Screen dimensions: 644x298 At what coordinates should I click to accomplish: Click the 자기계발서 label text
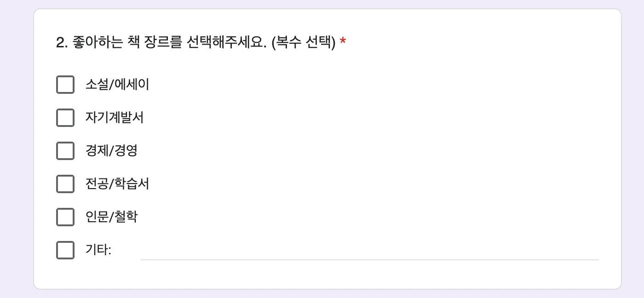click(x=115, y=118)
